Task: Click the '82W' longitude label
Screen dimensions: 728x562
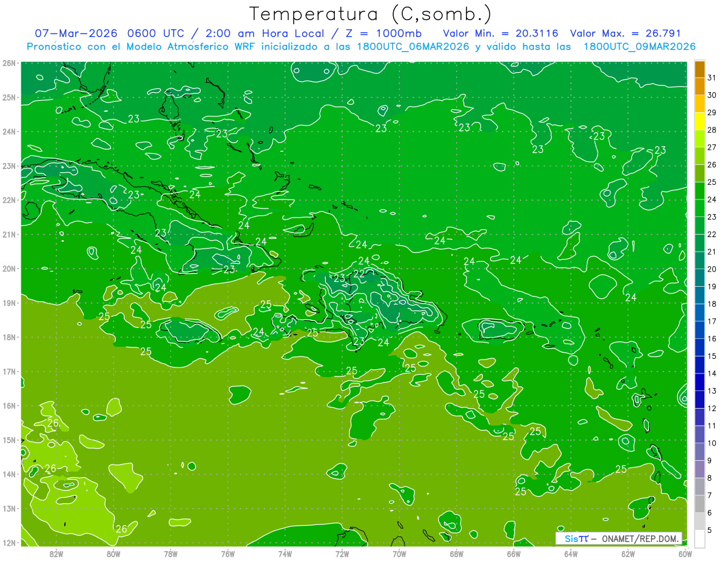Action: (x=56, y=554)
